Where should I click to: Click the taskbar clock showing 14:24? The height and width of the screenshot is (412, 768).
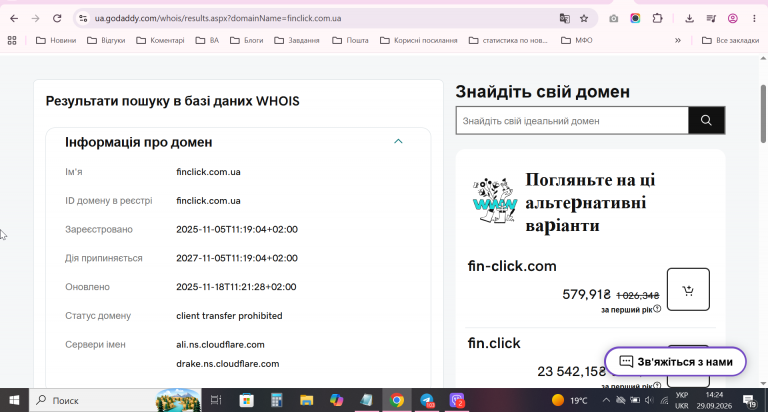point(714,400)
